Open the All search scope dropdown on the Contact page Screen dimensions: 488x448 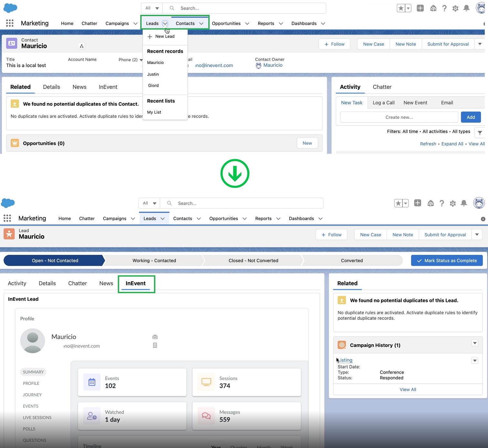point(152,8)
